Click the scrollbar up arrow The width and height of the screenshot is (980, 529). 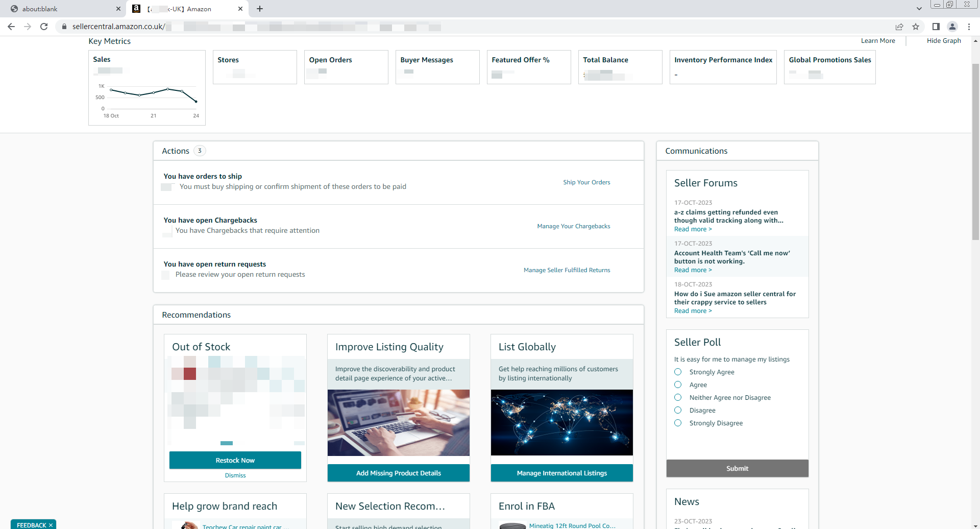point(975,40)
